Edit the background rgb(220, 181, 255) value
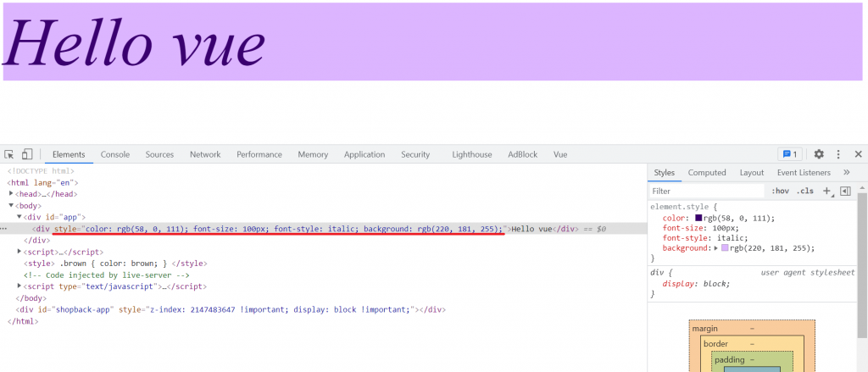This screenshot has width=868, height=372. [771, 248]
